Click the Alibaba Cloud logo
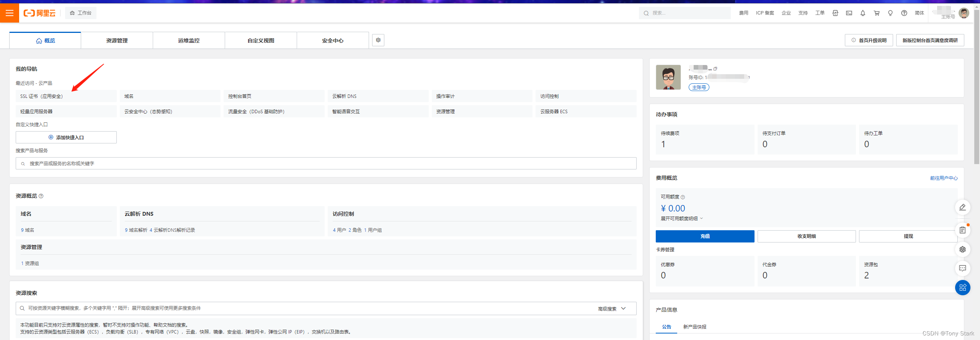980x340 pixels. 39,13
